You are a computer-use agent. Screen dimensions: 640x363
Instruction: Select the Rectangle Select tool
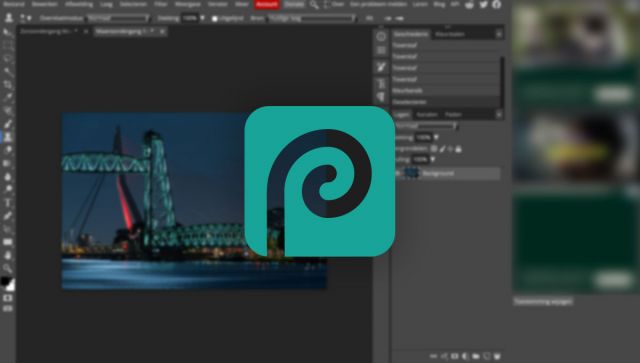click(x=7, y=45)
